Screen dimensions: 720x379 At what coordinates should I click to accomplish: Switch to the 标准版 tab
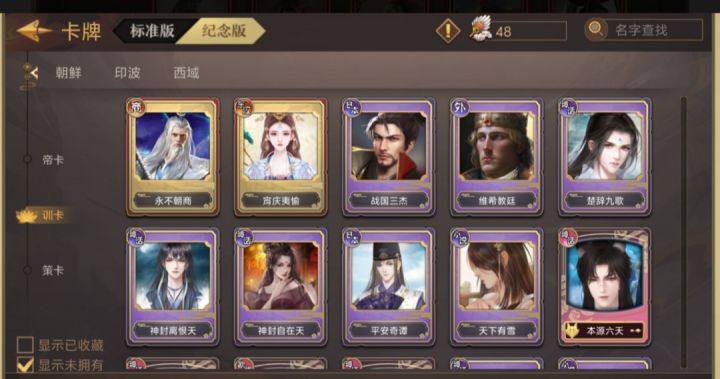152,31
